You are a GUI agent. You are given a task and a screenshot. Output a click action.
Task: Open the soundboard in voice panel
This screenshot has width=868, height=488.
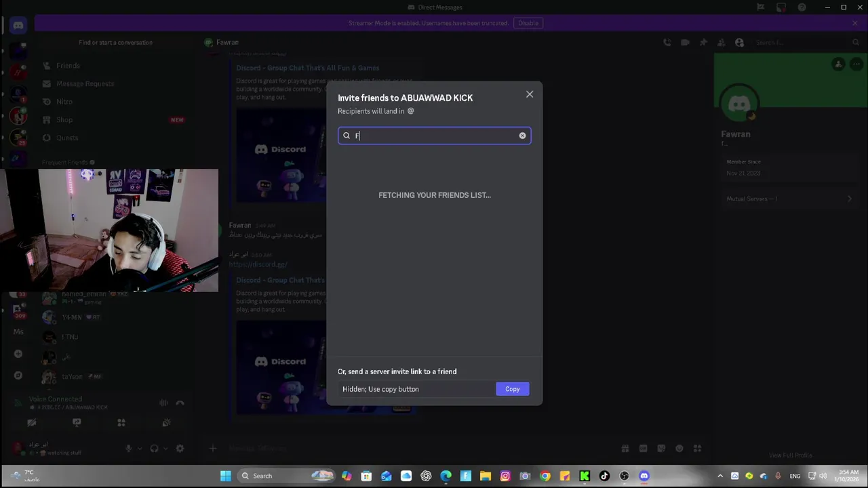[x=166, y=422]
